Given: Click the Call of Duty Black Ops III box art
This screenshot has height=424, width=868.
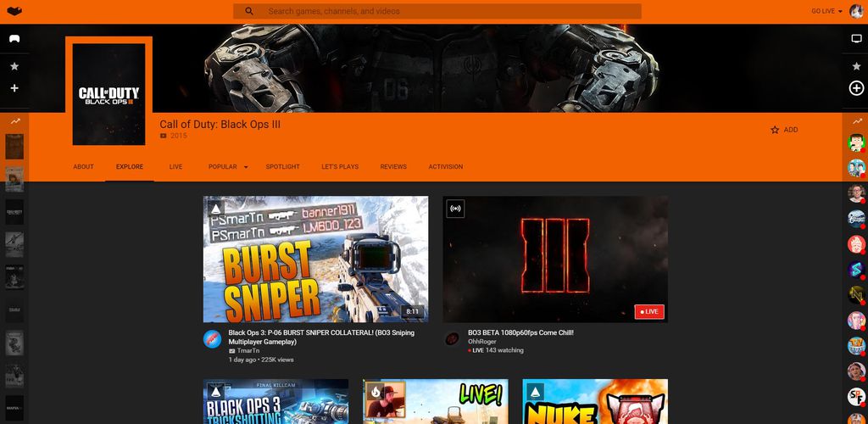Looking at the screenshot, I should [x=109, y=94].
